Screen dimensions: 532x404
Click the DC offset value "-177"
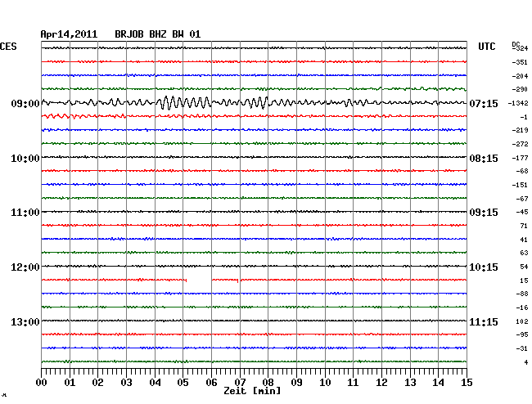[x=520, y=158]
